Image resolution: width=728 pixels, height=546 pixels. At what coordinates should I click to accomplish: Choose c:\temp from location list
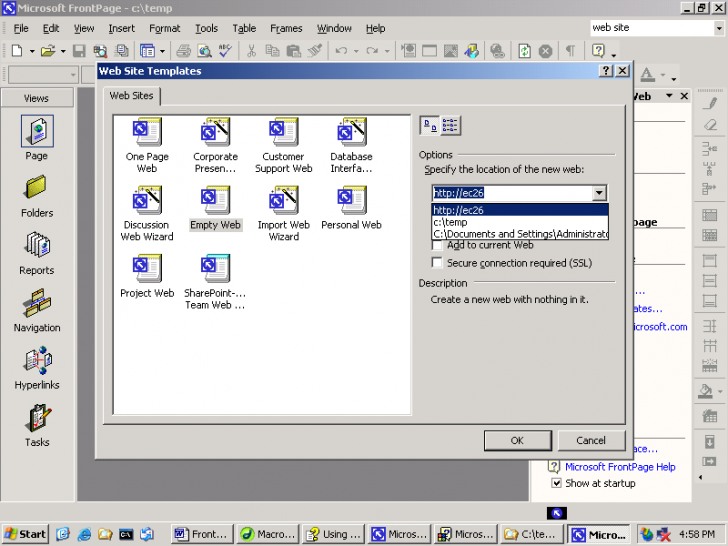[451, 222]
